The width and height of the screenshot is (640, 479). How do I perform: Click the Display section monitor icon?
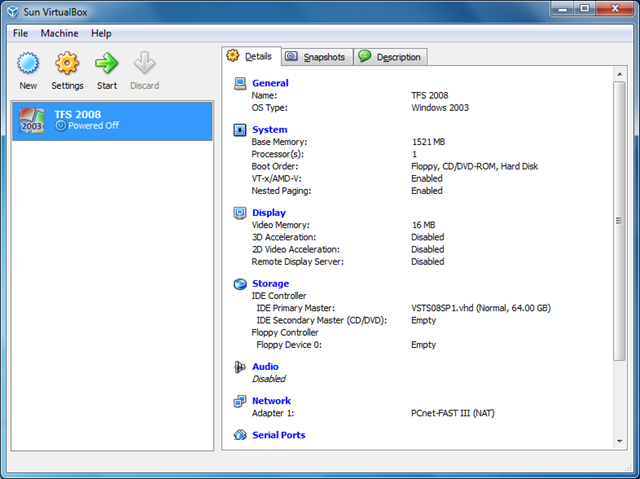point(240,213)
